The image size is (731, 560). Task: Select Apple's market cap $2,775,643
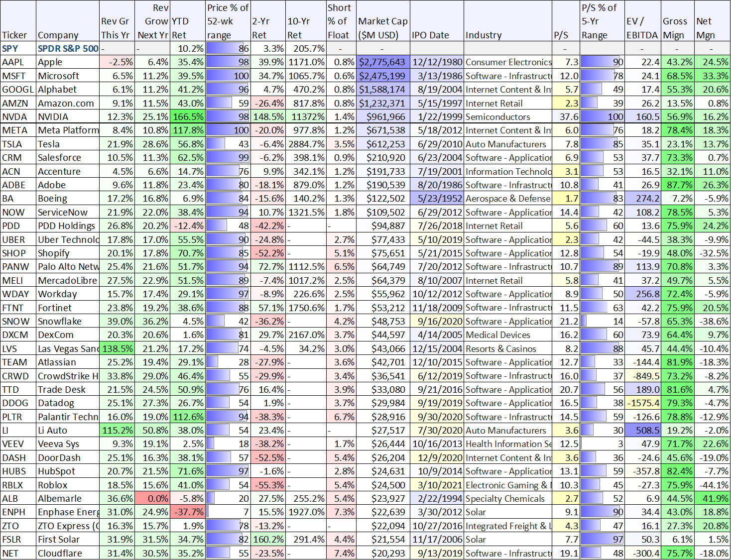tap(383, 62)
